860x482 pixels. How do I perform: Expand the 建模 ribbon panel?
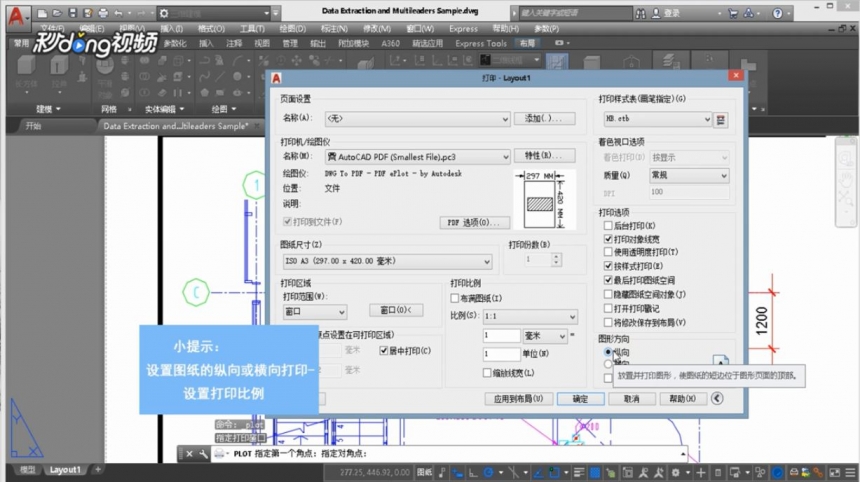coord(48,109)
